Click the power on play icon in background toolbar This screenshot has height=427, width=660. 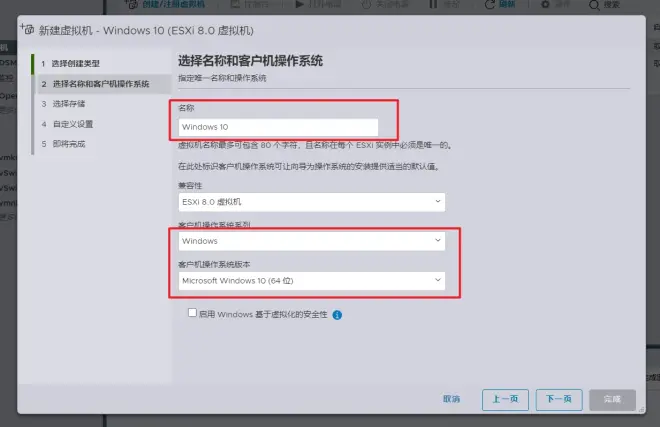[300, 4]
